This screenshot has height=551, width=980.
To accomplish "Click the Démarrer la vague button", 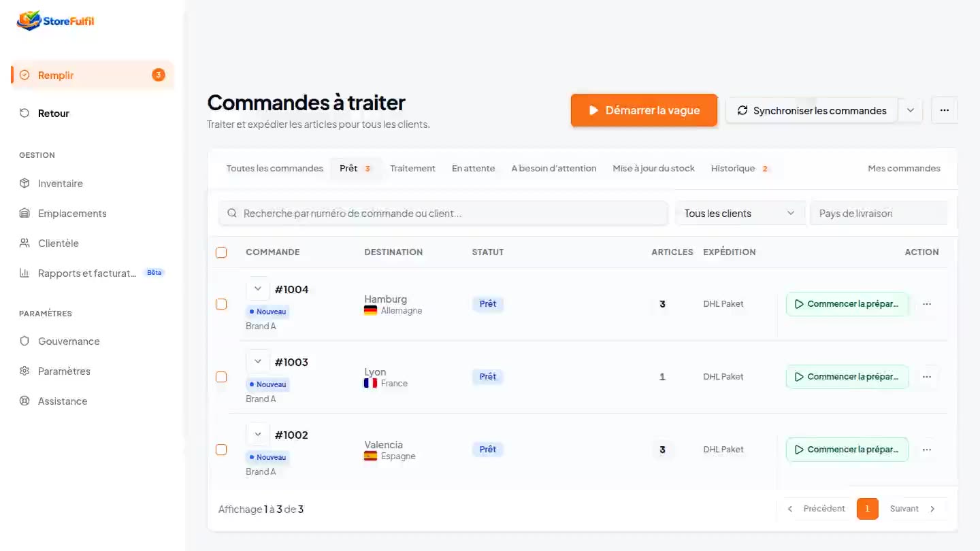I will coord(644,110).
